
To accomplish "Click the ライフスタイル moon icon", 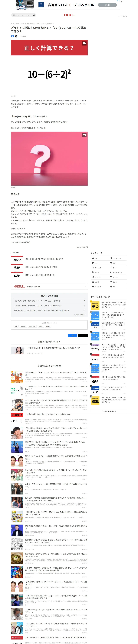I will pos(111,273).
